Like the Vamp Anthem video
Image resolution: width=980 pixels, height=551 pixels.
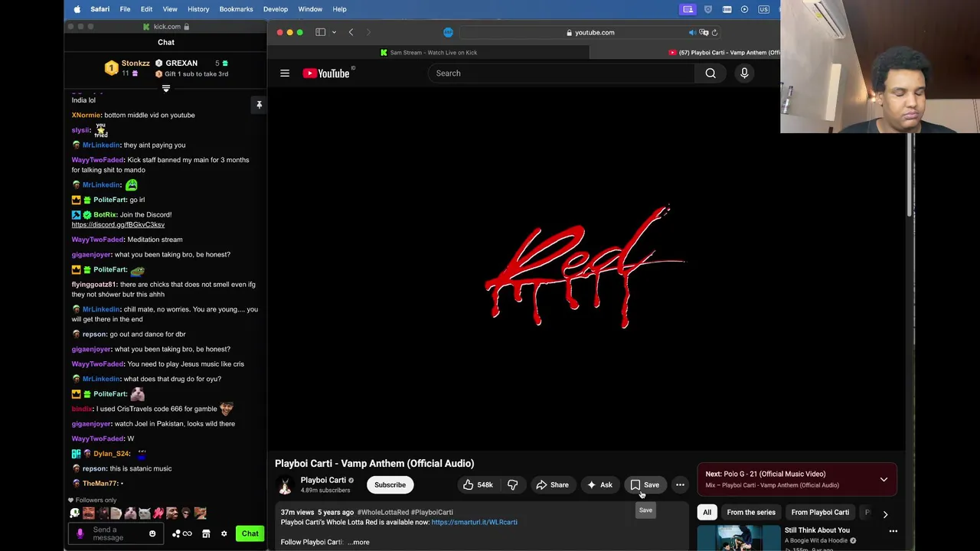(478, 485)
